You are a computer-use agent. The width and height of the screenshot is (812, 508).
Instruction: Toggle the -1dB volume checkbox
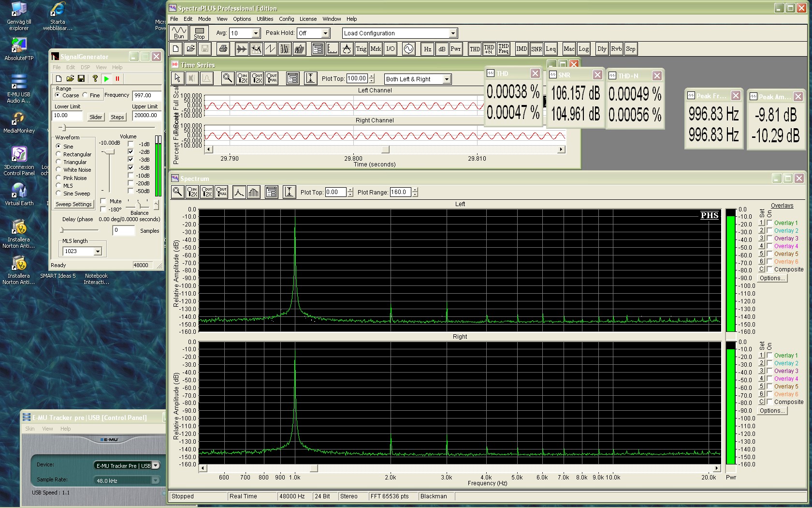pyautogui.click(x=130, y=144)
